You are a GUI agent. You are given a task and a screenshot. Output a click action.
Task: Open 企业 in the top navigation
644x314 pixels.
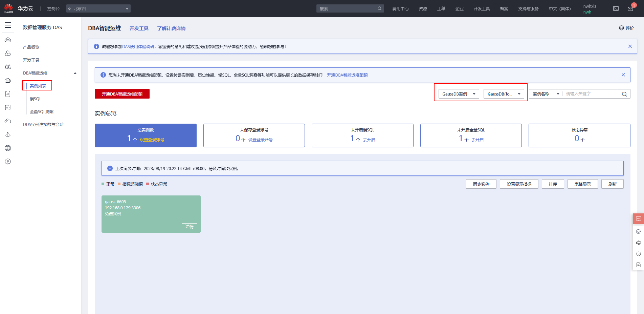[x=460, y=9]
